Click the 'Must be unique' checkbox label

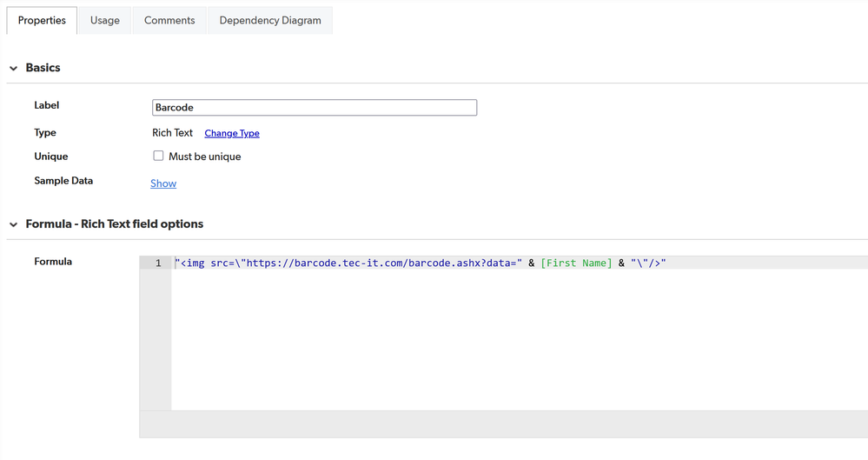point(204,157)
